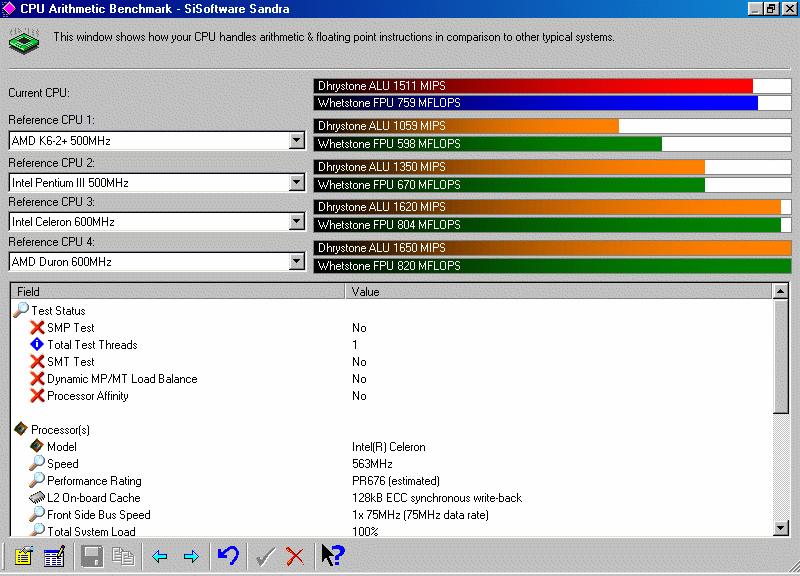Image resolution: width=800 pixels, height=576 pixels.
Task: Select the 'PR676 (estimated)' value
Action: click(x=395, y=481)
